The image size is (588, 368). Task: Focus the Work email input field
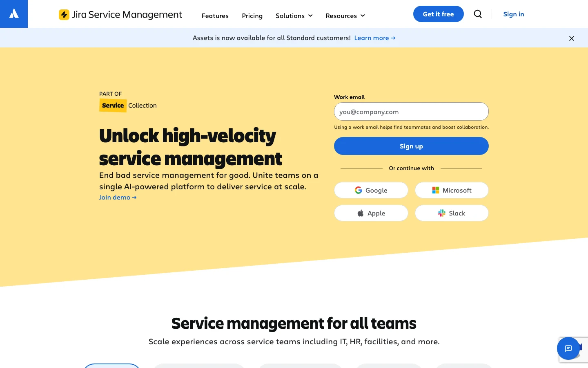pyautogui.click(x=411, y=112)
